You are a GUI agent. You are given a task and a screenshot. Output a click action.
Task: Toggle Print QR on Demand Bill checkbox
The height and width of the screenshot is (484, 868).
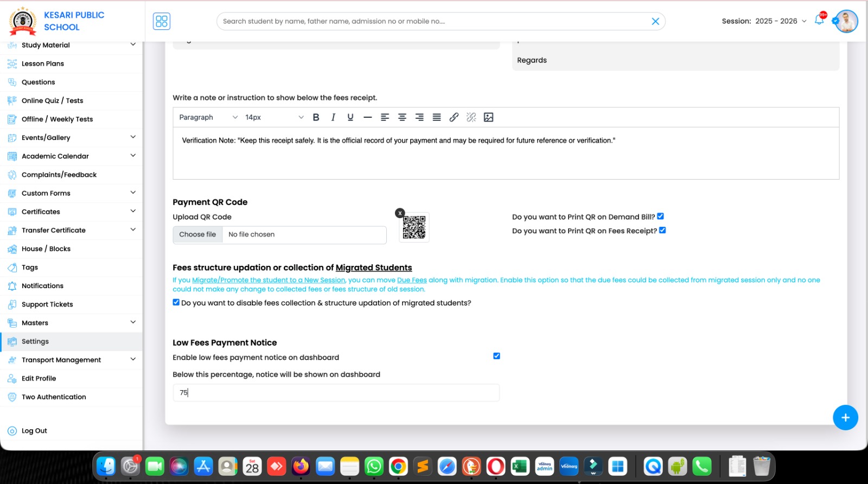[660, 216]
